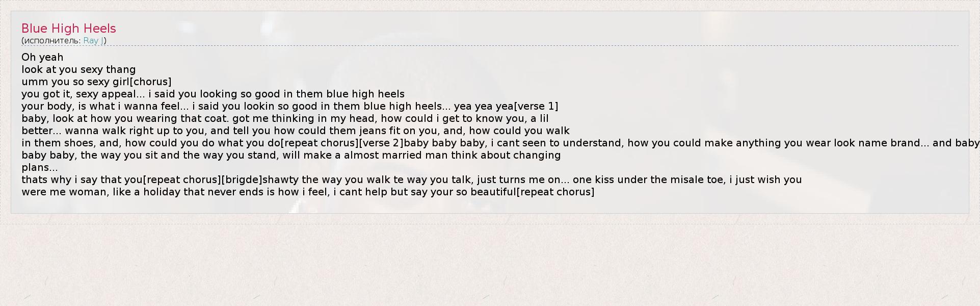Click the line starting "baby, look at how"

click(285, 118)
